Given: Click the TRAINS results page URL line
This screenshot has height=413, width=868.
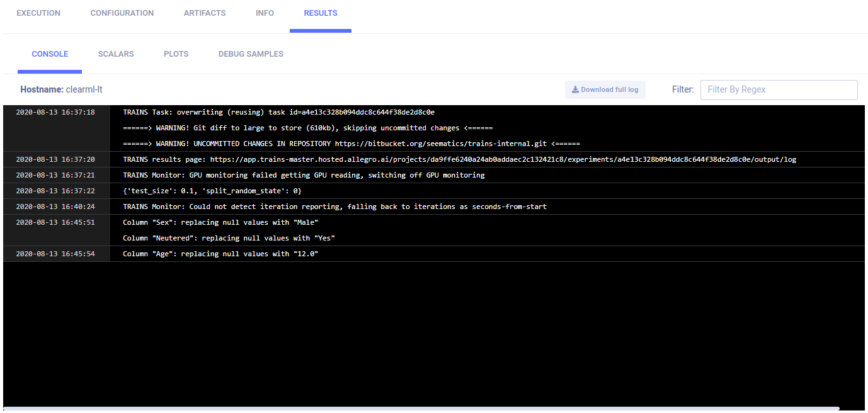Looking at the screenshot, I should coord(459,159).
